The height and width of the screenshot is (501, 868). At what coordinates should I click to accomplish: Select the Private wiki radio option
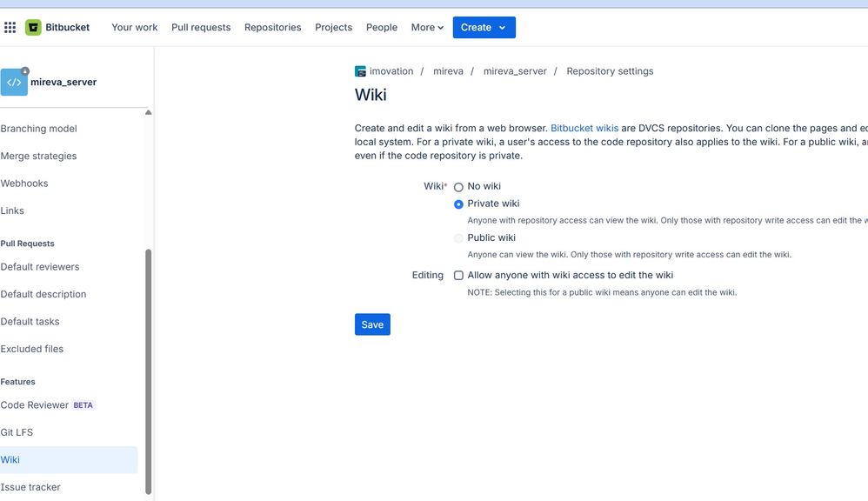pos(458,204)
